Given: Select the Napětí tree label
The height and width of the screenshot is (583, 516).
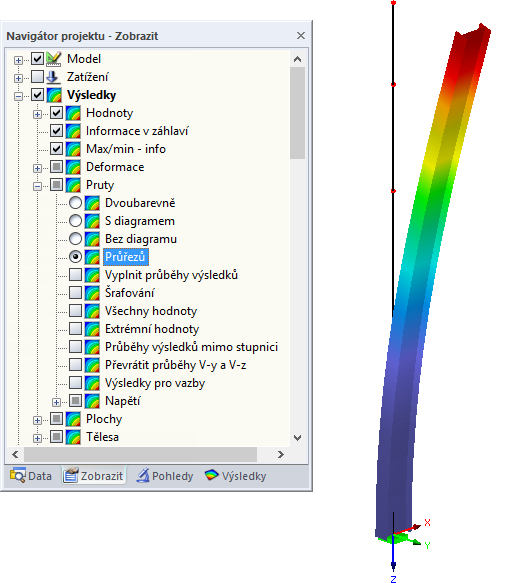Looking at the screenshot, I should click(x=123, y=401).
